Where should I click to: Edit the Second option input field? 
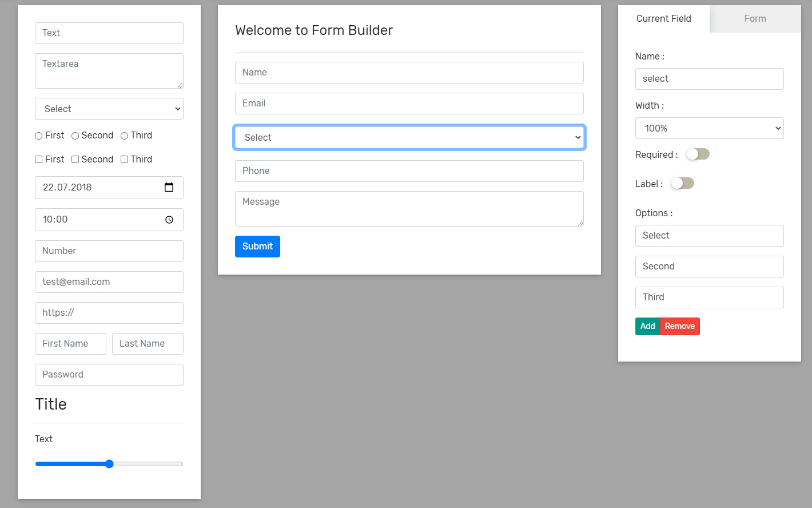pos(709,267)
